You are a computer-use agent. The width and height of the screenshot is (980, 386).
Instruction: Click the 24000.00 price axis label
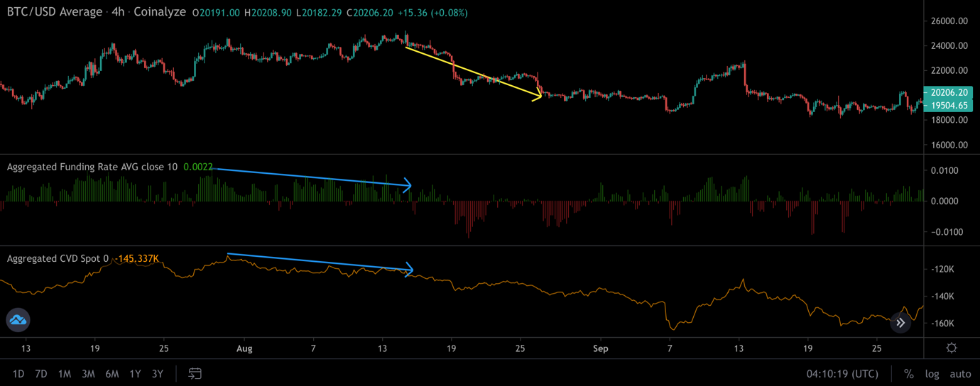click(949, 46)
